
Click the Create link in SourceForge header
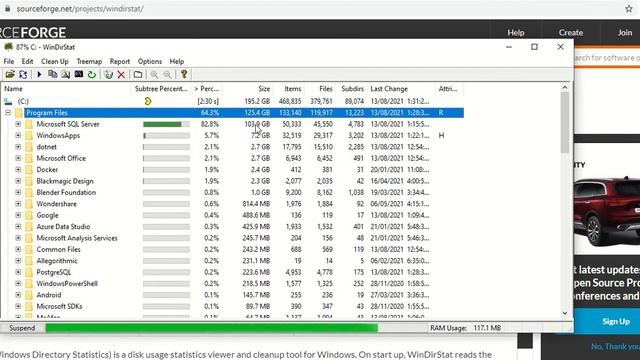click(x=571, y=32)
